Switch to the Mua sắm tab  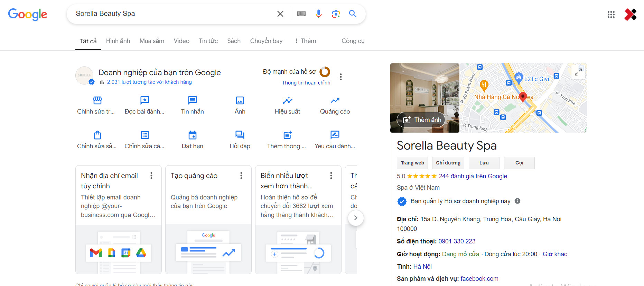[152, 41]
